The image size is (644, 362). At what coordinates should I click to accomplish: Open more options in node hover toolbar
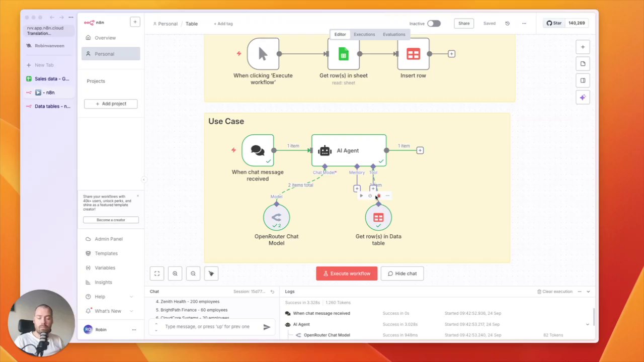pos(387,196)
